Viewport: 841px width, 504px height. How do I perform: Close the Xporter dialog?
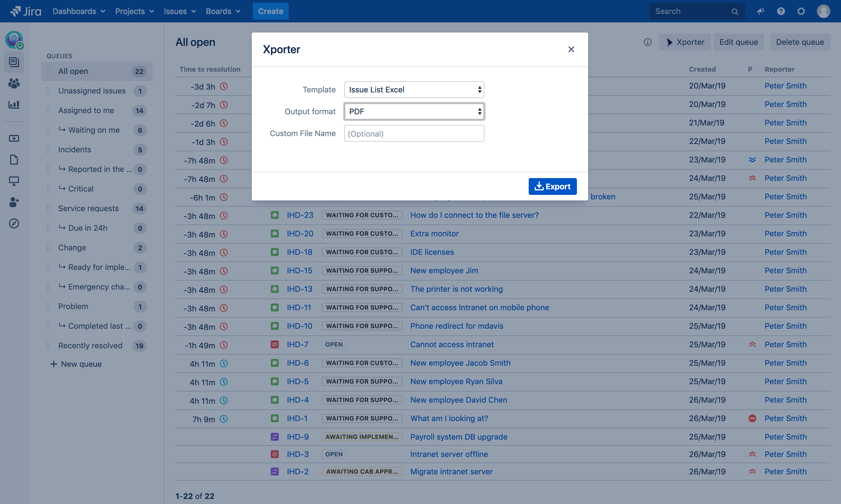(x=571, y=50)
